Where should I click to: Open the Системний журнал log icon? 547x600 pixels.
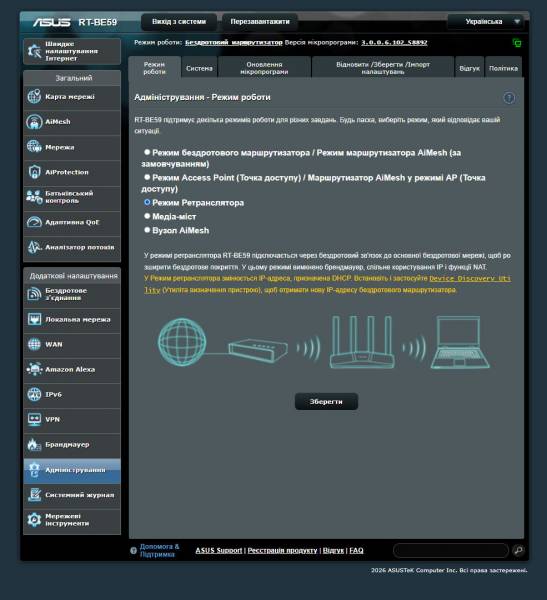coord(34,495)
